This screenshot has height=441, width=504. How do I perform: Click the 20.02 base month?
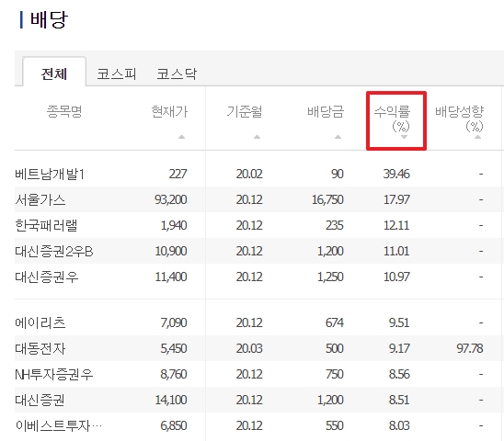249,174
